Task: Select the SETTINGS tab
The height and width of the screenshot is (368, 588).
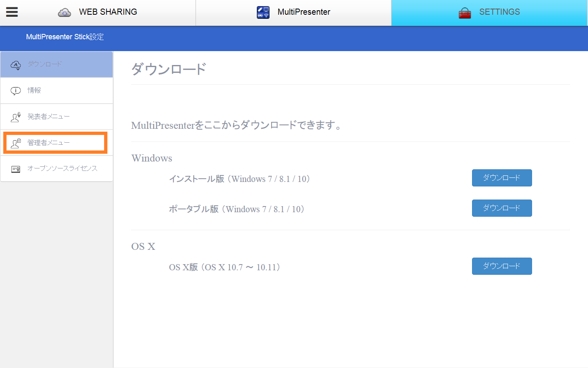Action: [x=490, y=13]
